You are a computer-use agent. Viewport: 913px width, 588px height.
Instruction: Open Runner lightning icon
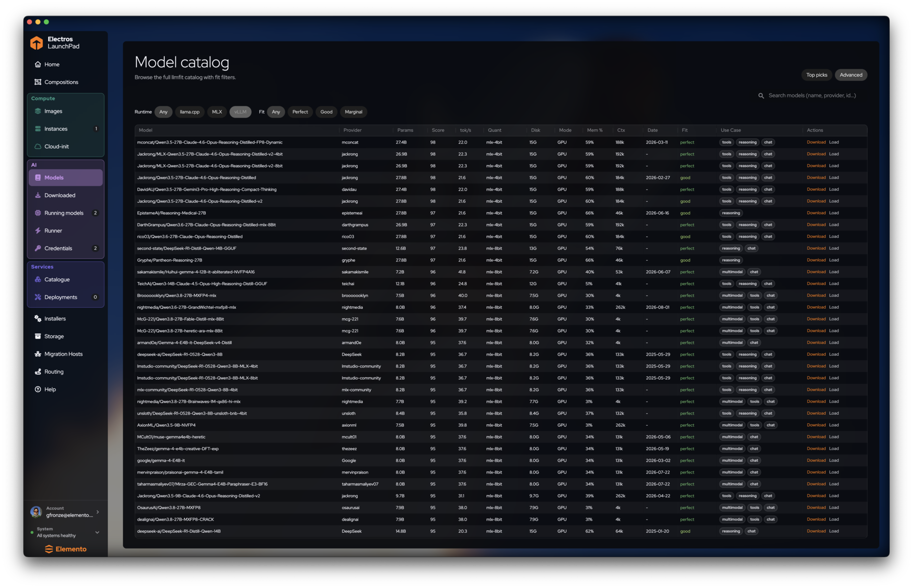(38, 231)
